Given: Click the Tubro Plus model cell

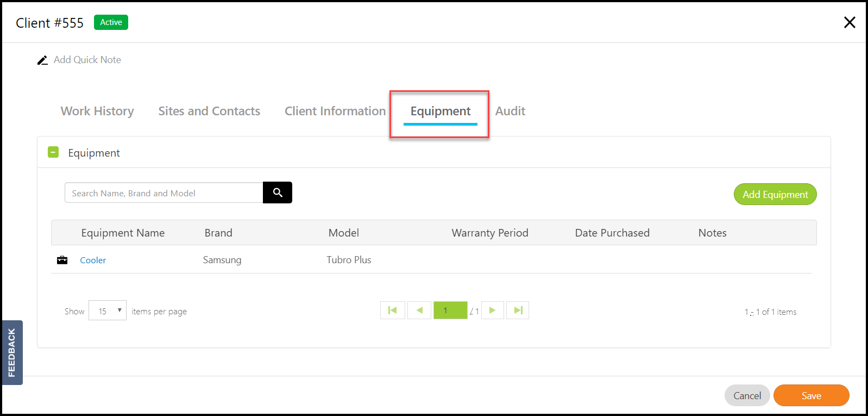Looking at the screenshot, I should point(349,260).
